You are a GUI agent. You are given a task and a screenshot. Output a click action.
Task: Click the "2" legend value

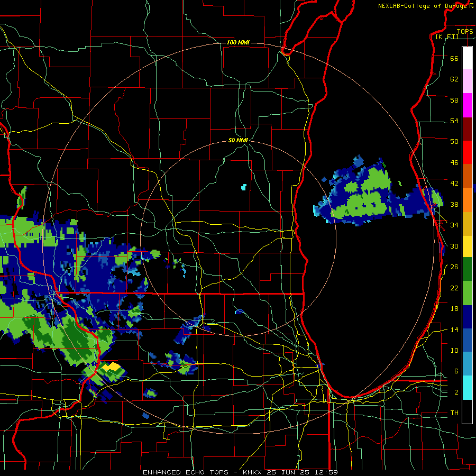(x=456, y=392)
